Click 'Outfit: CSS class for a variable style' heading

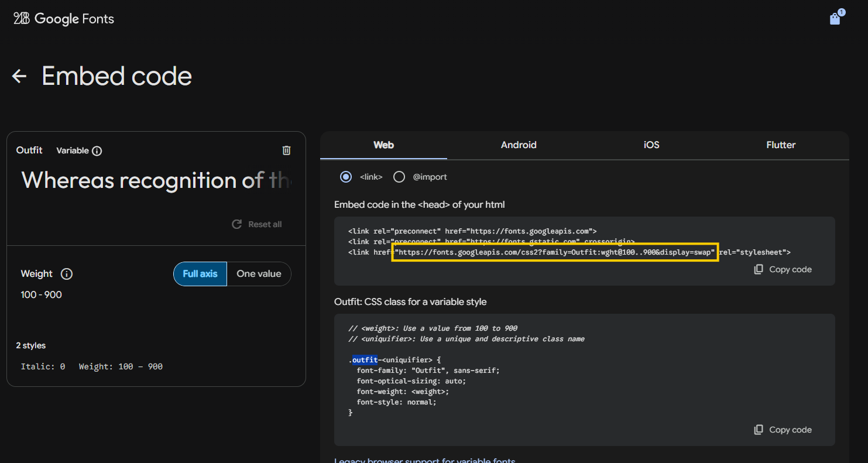tap(410, 302)
